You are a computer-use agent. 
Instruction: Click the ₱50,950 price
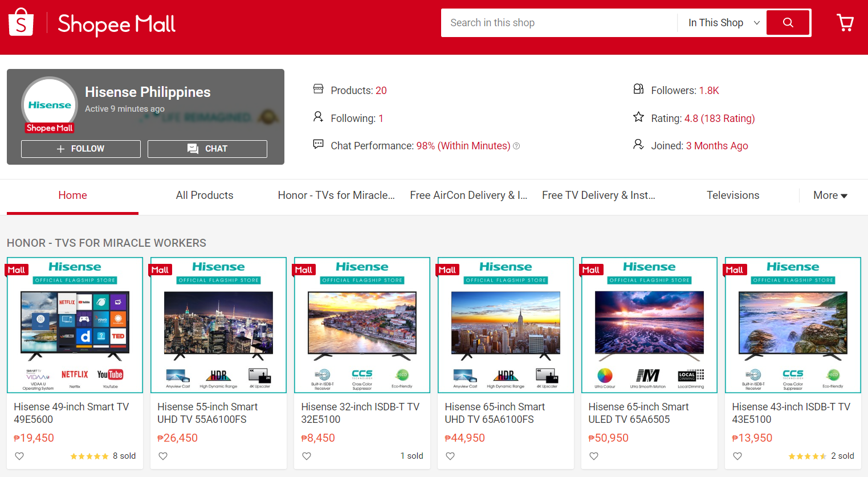(608, 438)
